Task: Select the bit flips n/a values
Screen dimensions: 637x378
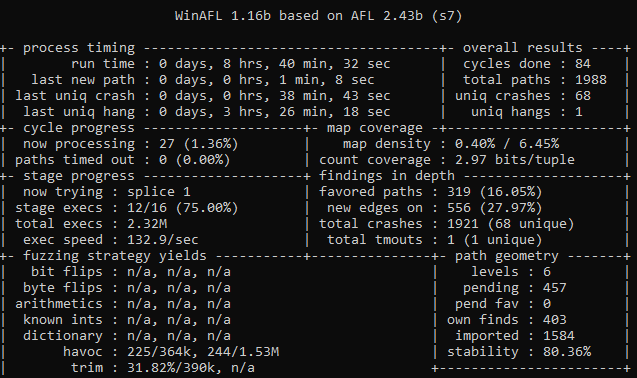Action: (179, 272)
